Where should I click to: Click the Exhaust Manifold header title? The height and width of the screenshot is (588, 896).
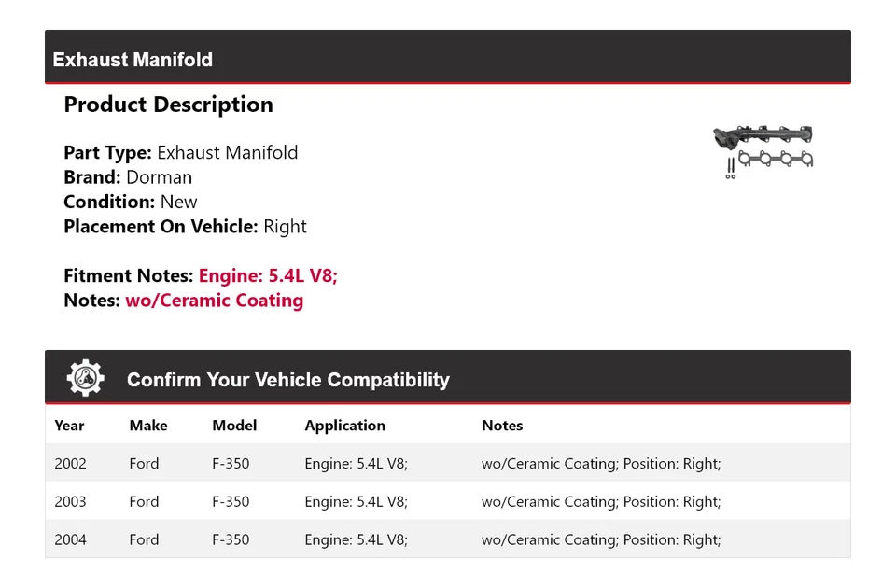(x=133, y=60)
